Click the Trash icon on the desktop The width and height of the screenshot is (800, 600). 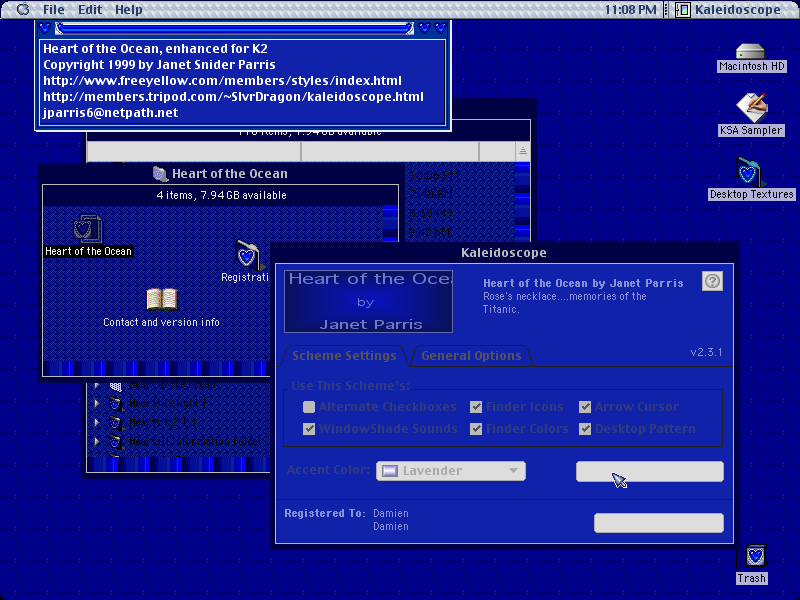pos(755,556)
